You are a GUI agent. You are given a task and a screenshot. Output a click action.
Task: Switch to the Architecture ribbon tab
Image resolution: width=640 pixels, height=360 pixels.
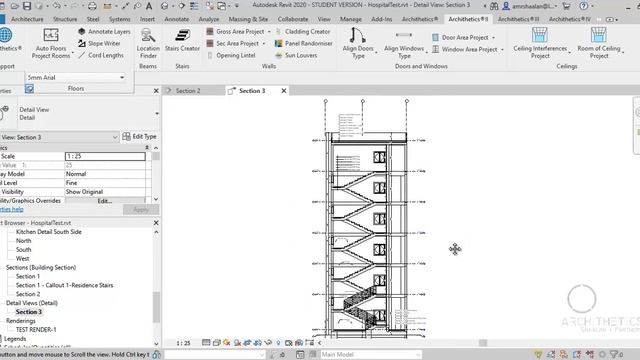(x=27, y=19)
